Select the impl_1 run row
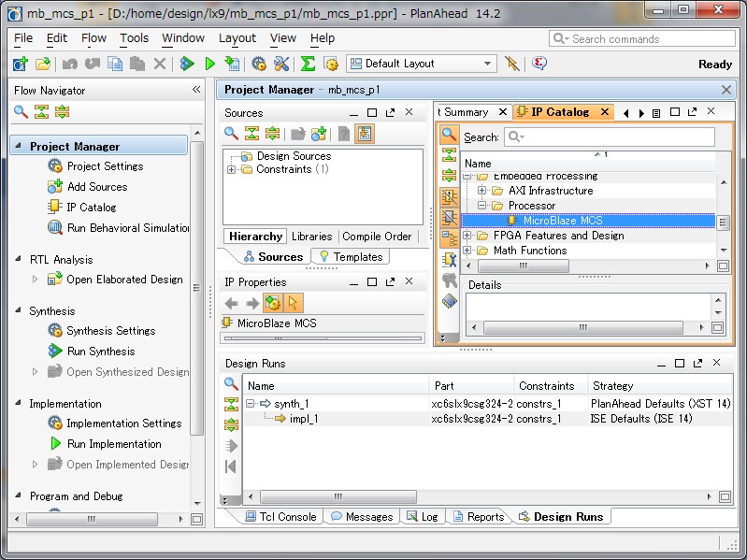The height and width of the screenshot is (560, 747). click(x=488, y=419)
